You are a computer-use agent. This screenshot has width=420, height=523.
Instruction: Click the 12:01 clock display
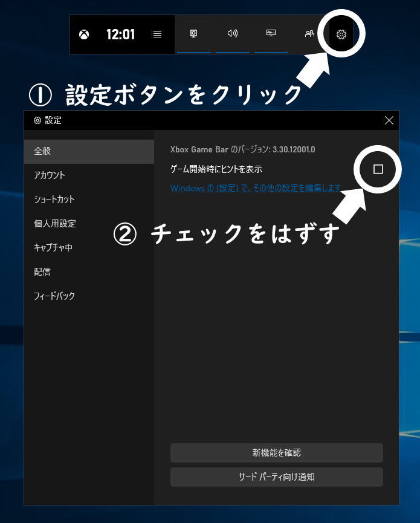click(x=120, y=34)
